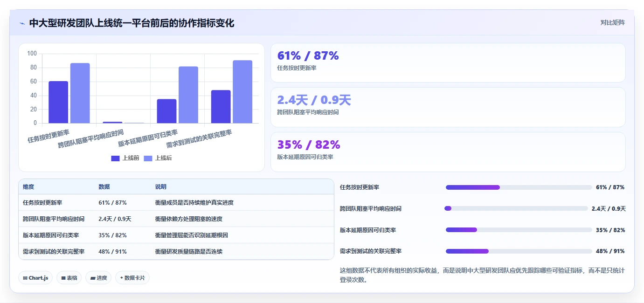
Task: Click the 上线前 bar for 版本延期原因可归类率
Action: point(166,111)
